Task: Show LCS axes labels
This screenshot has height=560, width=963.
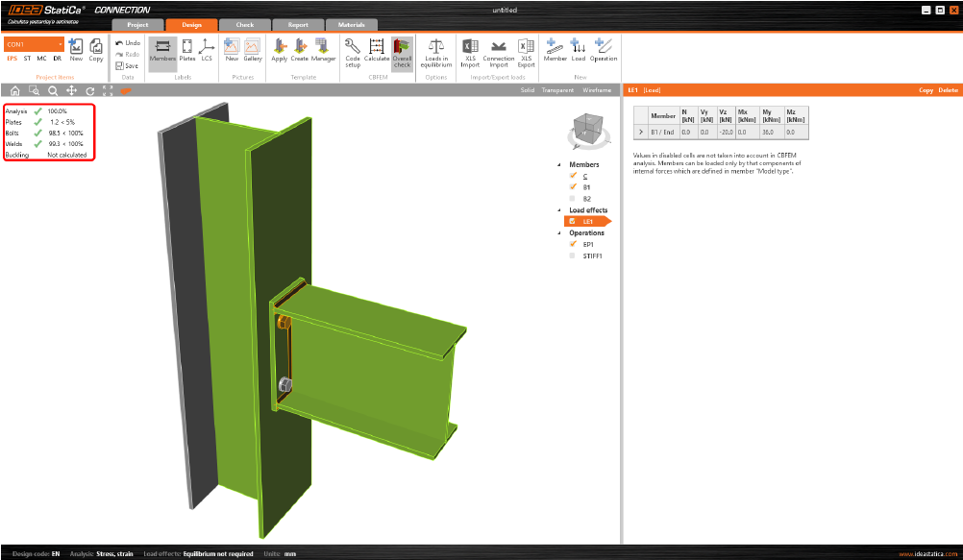Action: 207,49
